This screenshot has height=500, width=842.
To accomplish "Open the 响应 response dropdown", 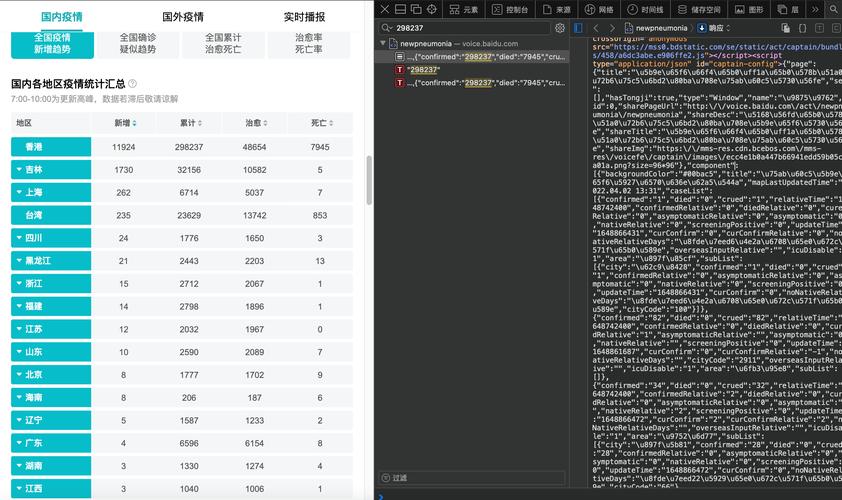I will pyautogui.click(x=714, y=28).
